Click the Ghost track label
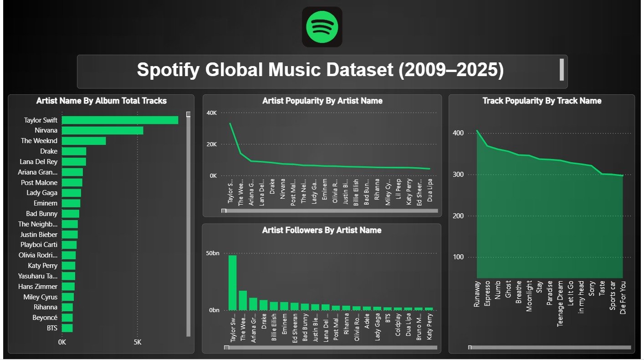The height and width of the screenshot is (360, 644). (508, 290)
